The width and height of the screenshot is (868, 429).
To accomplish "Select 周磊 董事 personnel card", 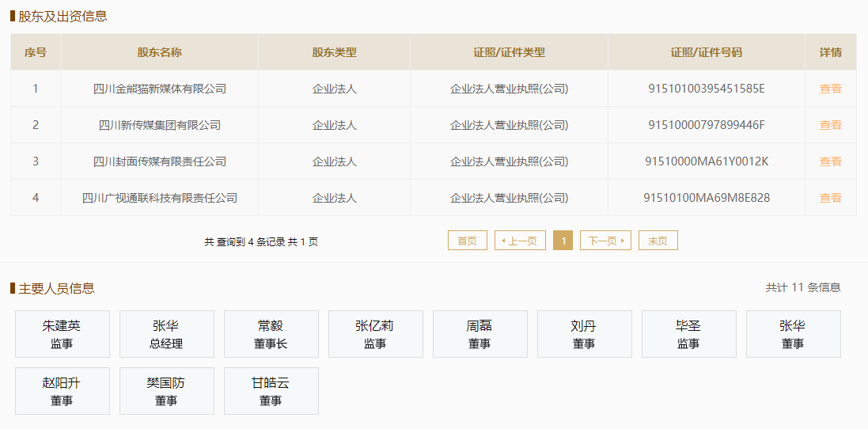I will [479, 334].
